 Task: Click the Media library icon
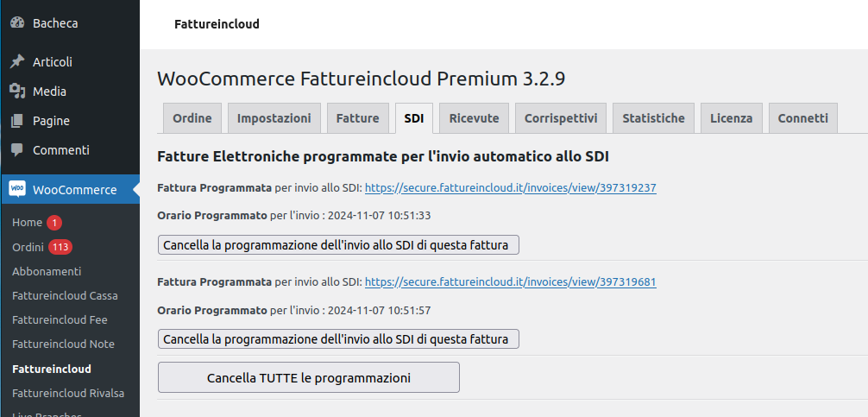[x=17, y=91]
